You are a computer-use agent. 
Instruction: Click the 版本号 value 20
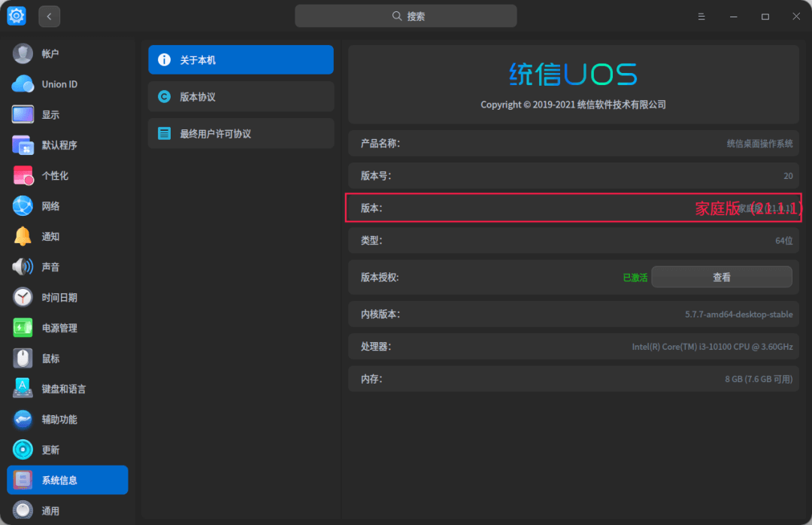pyautogui.click(x=788, y=176)
